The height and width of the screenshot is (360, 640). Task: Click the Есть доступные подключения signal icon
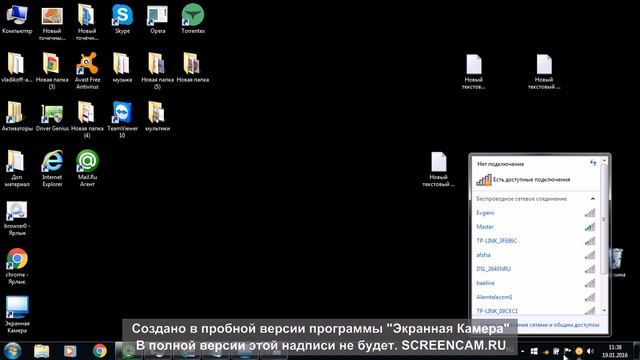tap(484, 180)
